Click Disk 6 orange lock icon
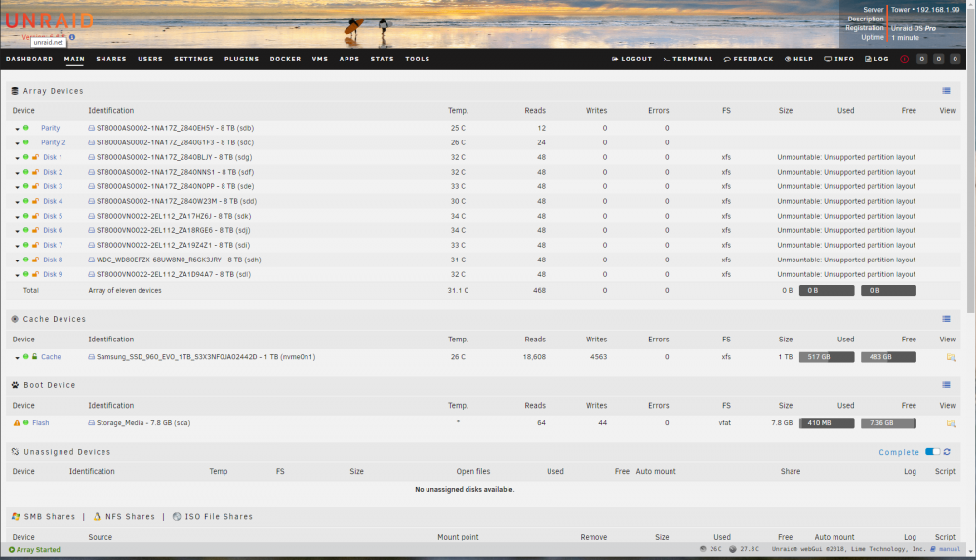976x560 pixels. [x=35, y=230]
